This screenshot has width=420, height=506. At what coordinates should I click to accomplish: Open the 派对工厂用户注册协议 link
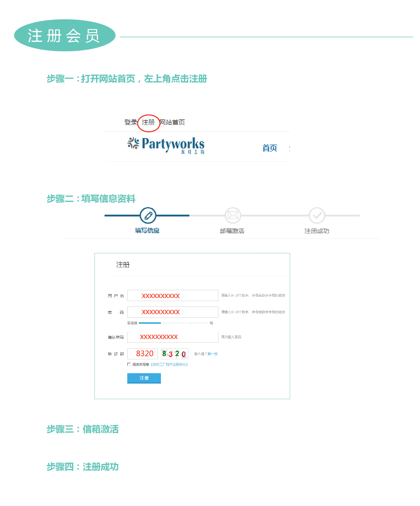click(169, 364)
